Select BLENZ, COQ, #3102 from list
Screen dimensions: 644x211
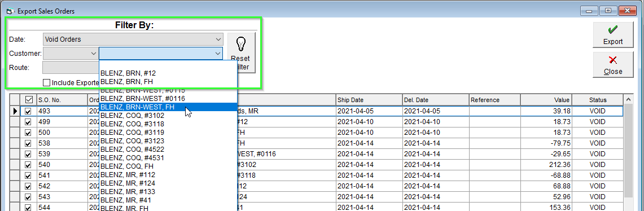coord(168,115)
